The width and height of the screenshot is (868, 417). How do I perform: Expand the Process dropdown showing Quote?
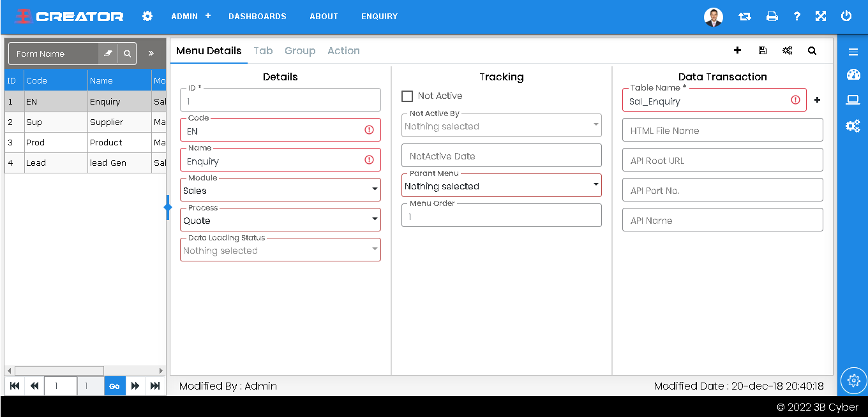[280, 220]
